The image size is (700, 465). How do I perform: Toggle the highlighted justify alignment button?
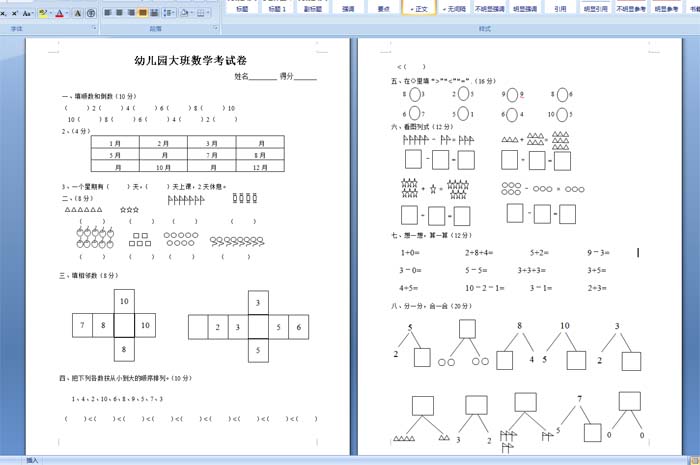point(142,13)
